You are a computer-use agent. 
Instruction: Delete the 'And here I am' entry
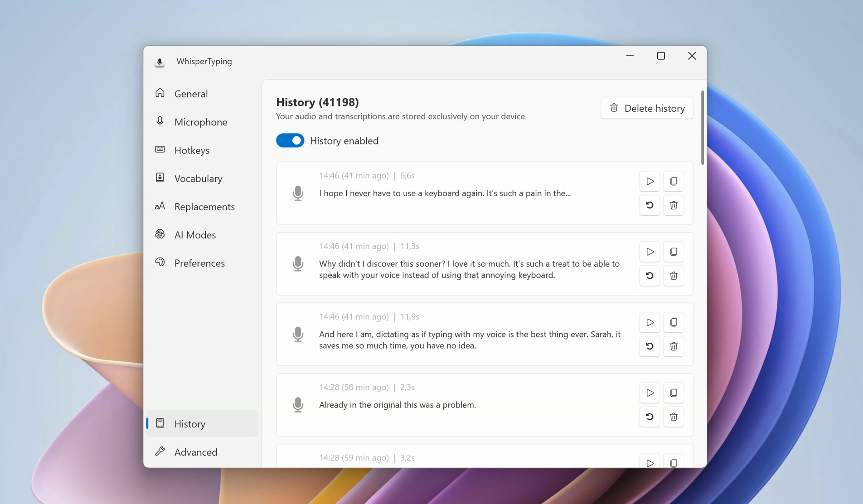(x=674, y=346)
